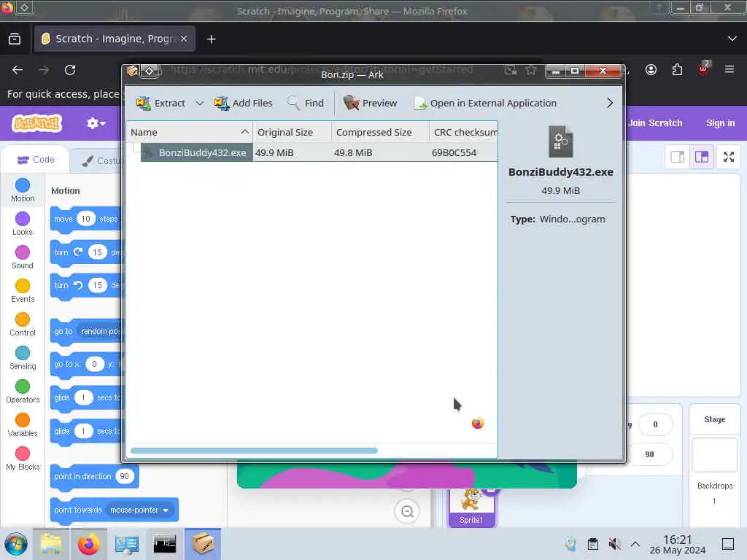Select the Sound block category
The image size is (747, 560).
(23, 257)
